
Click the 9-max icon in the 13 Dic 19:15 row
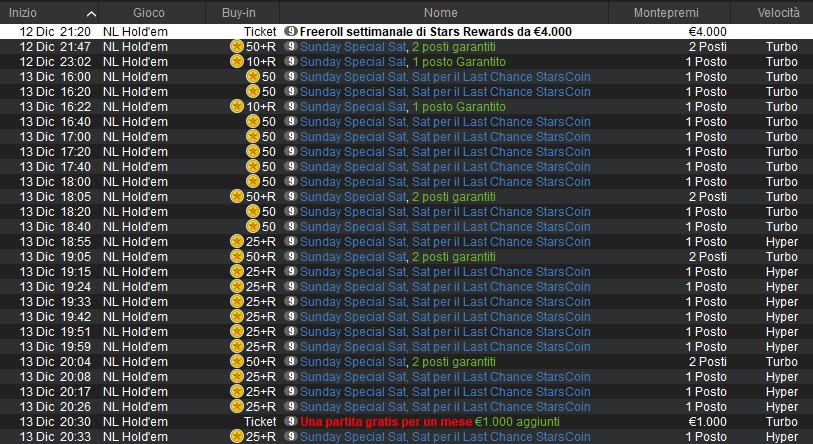click(291, 272)
